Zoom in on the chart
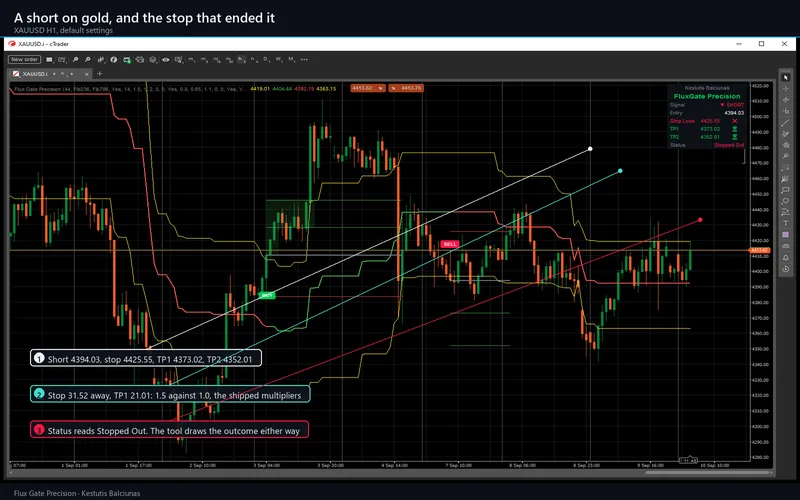 75,59
